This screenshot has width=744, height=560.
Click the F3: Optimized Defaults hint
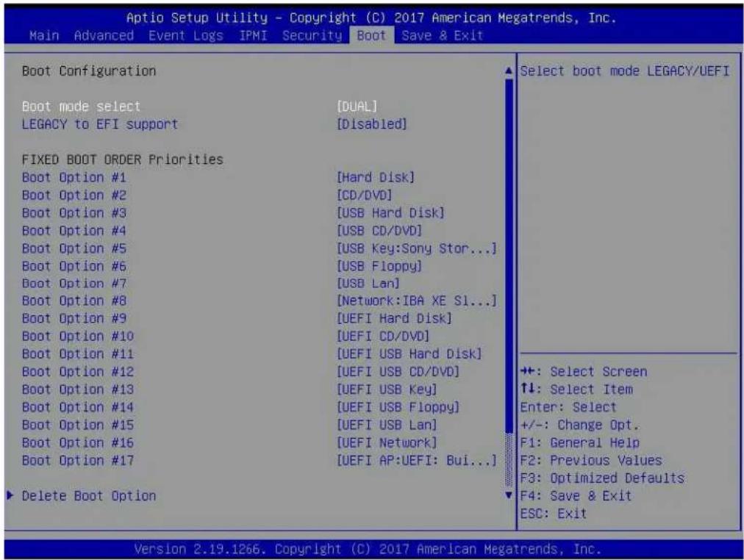(x=603, y=478)
